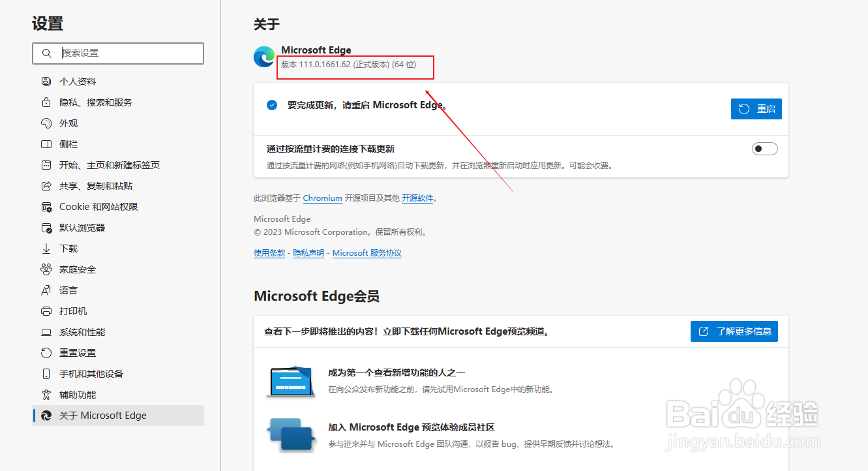Click the sidebar icon beside 侧栏

(46, 144)
